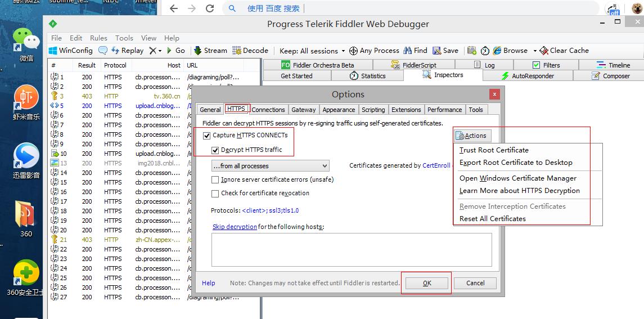Click Browse in the toolbar
This screenshot has width=644, height=319.
coord(511,51)
